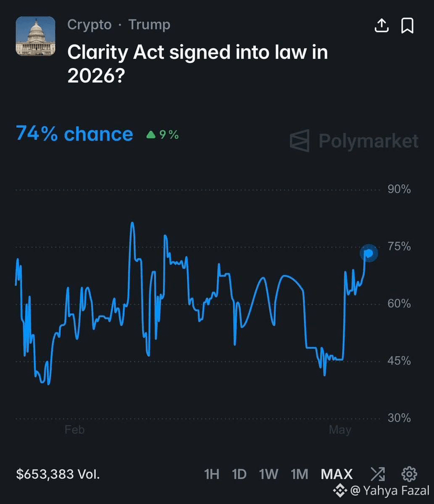Click the $653,383 Vol. text

click(x=58, y=474)
